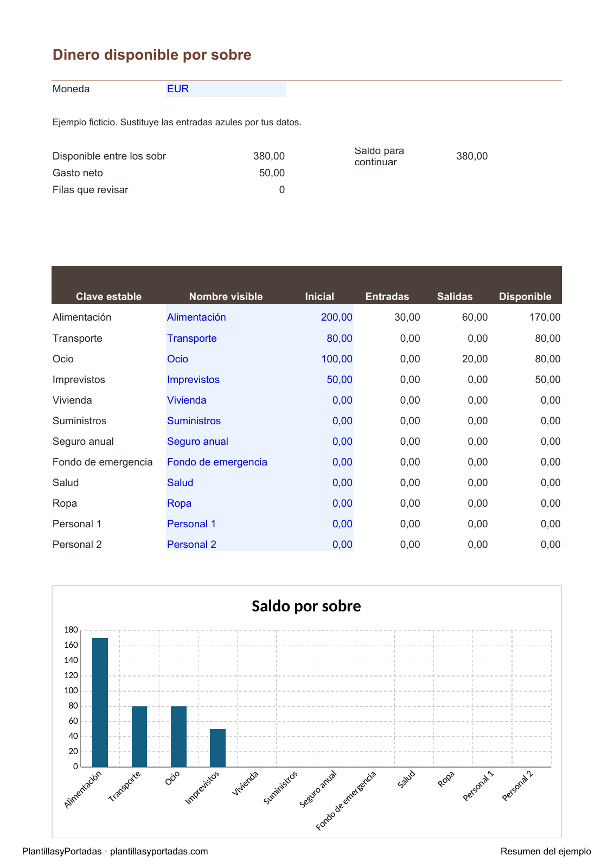
Task: Click the "Filas que revisar" label
Action: click(x=91, y=190)
